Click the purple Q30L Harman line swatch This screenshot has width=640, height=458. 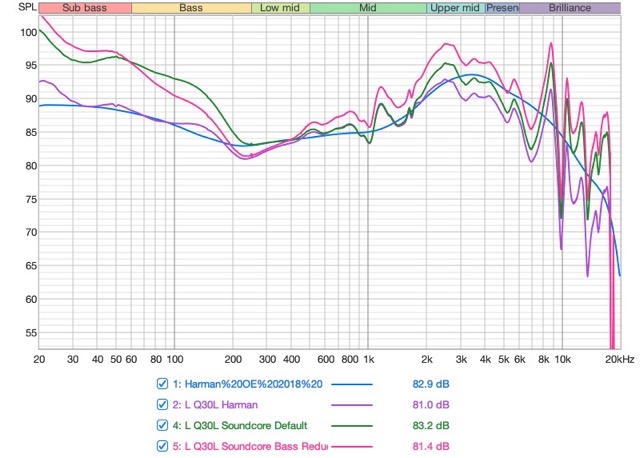[352, 405]
